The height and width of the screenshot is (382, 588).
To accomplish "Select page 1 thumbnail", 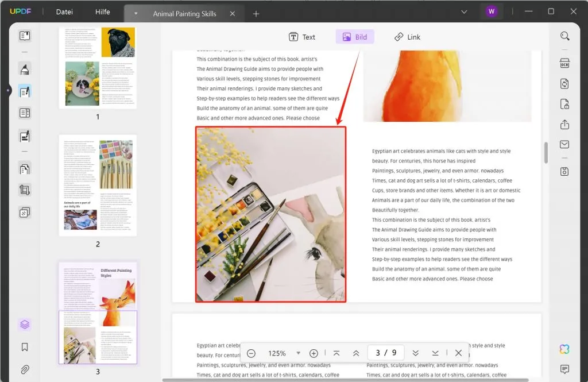I will point(98,68).
